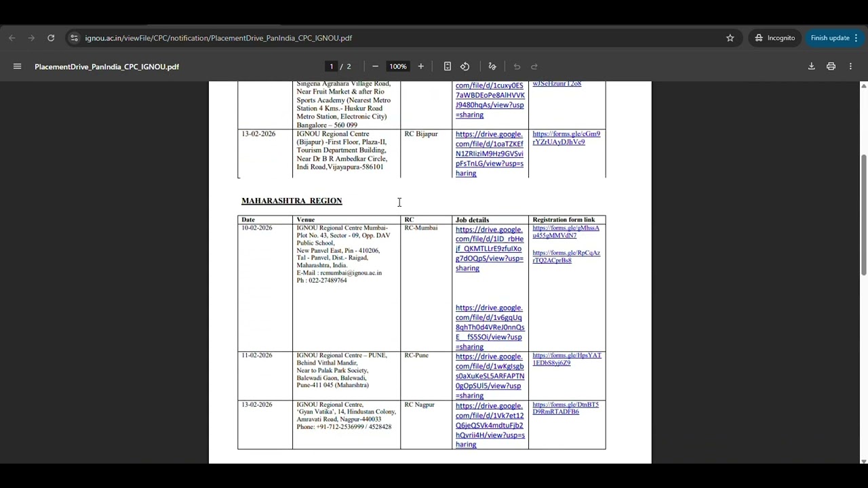
Task: Download the PDF file
Action: pyautogui.click(x=811, y=66)
